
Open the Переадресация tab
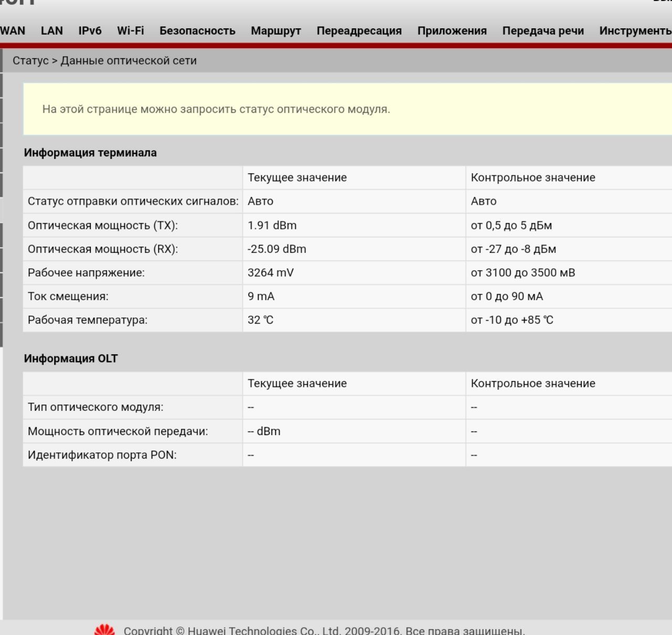359,31
